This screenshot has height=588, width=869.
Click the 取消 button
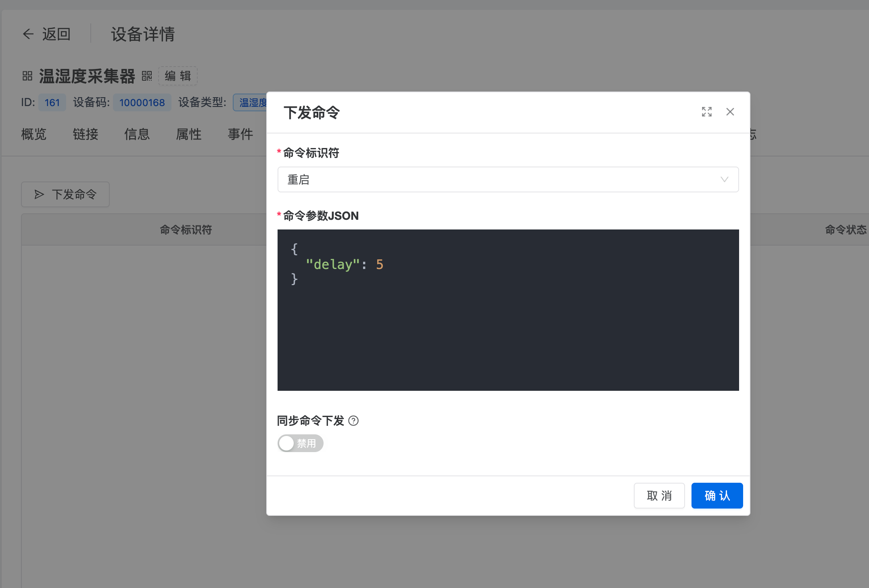[x=659, y=496]
